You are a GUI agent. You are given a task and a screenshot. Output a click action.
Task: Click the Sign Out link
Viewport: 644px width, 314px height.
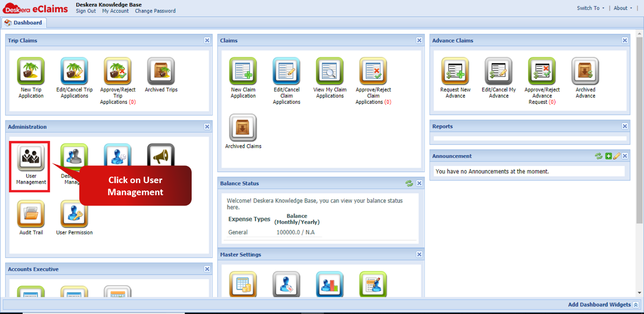(85, 11)
